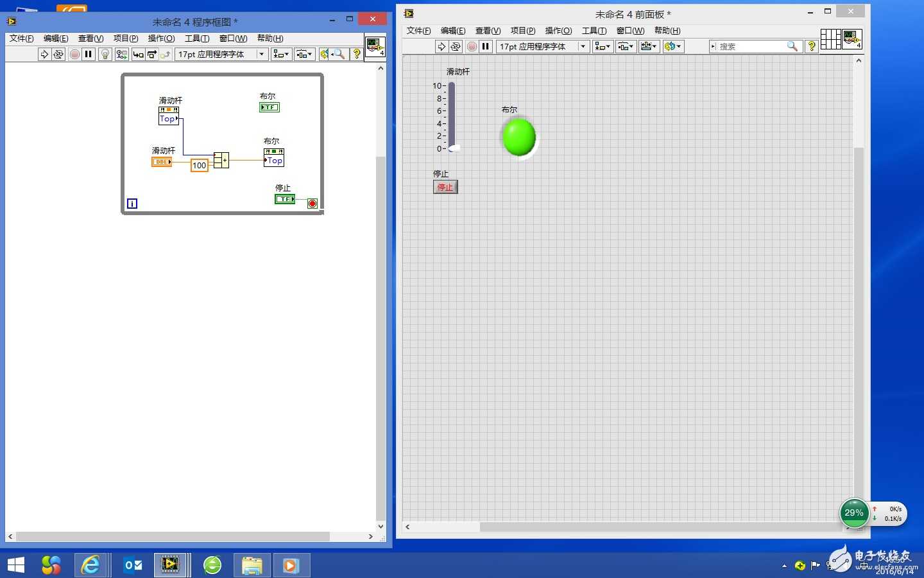This screenshot has height=578, width=924.
Task: Click Abort Execution in block diagram toolbar
Action: [x=74, y=55]
